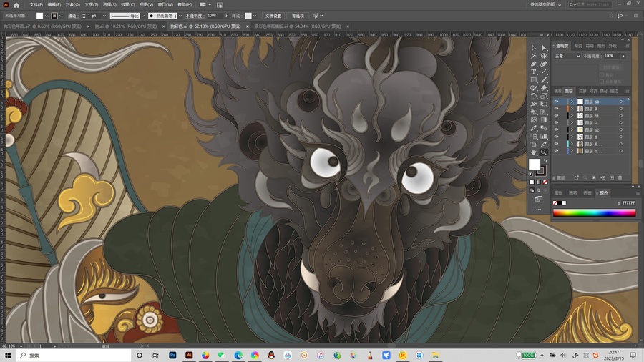Viewport: 644px width, 362px height.
Task: Select the Eyedropper tool
Action: [x=534, y=128]
